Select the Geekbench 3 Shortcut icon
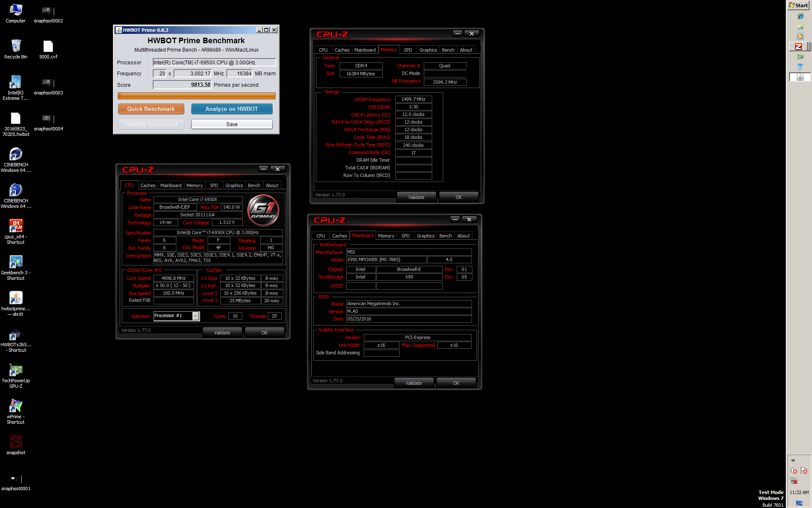This screenshot has width=812, height=508. click(x=16, y=268)
